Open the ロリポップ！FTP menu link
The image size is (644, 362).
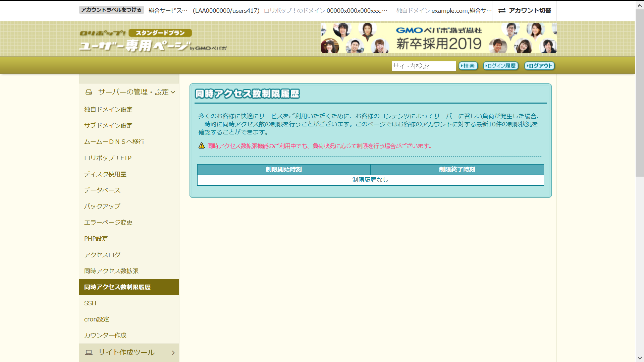(x=108, y=158)
